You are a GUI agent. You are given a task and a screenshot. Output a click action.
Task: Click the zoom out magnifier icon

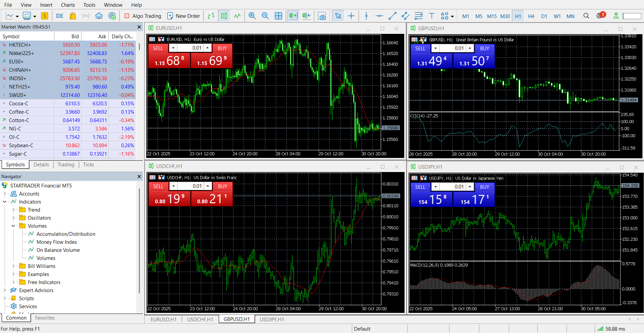click(265, 16)
